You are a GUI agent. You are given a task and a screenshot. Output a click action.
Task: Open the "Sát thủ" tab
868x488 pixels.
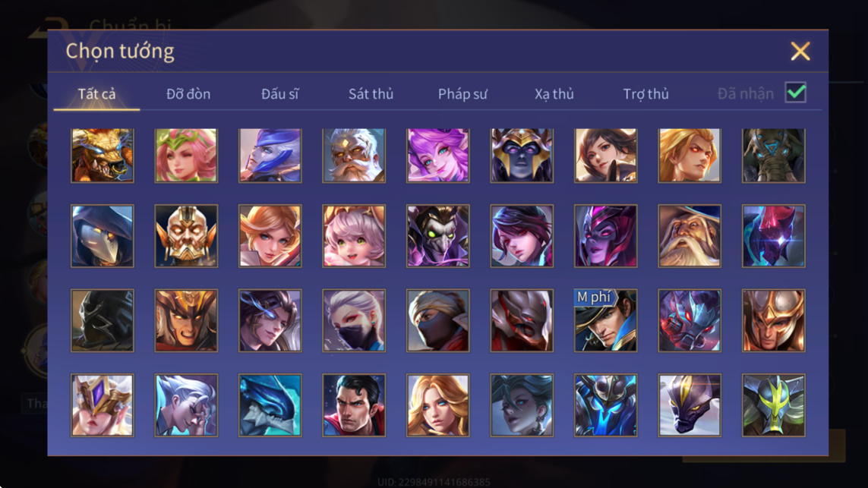click(x=371, y=94)
